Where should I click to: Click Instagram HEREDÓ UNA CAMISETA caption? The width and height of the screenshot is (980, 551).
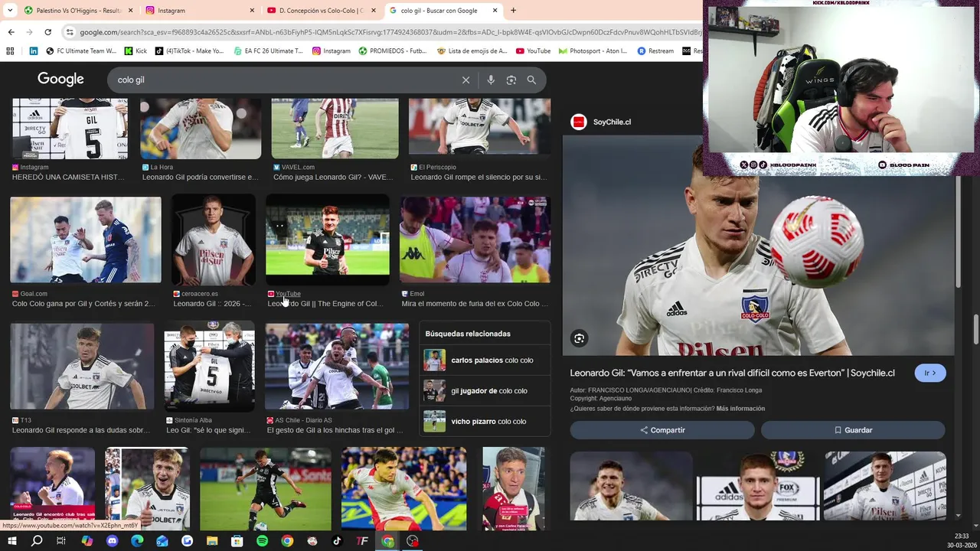(x=68, y=177)
